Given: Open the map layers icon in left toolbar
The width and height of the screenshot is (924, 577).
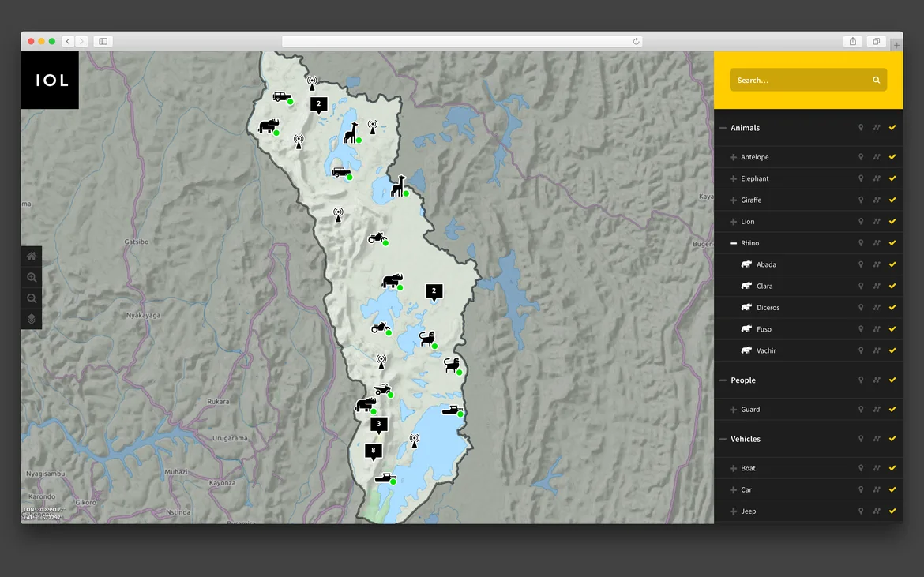Looking at the screenshot, I should 32,319.
